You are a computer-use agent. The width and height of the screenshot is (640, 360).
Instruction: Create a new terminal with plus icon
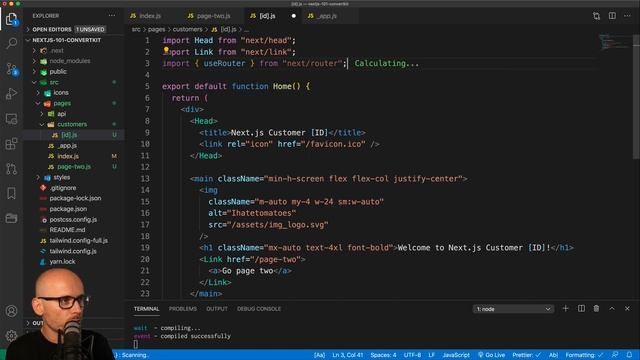[565, 309]
